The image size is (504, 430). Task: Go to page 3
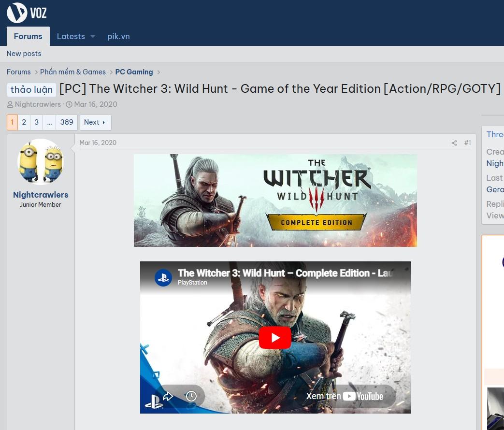(x=36, y=122)
